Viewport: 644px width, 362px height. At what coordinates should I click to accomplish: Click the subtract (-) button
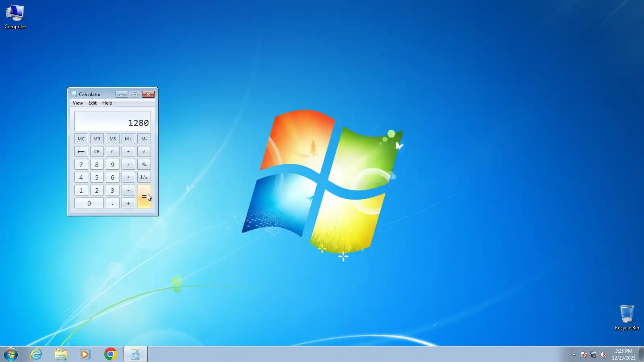[128, 190]
